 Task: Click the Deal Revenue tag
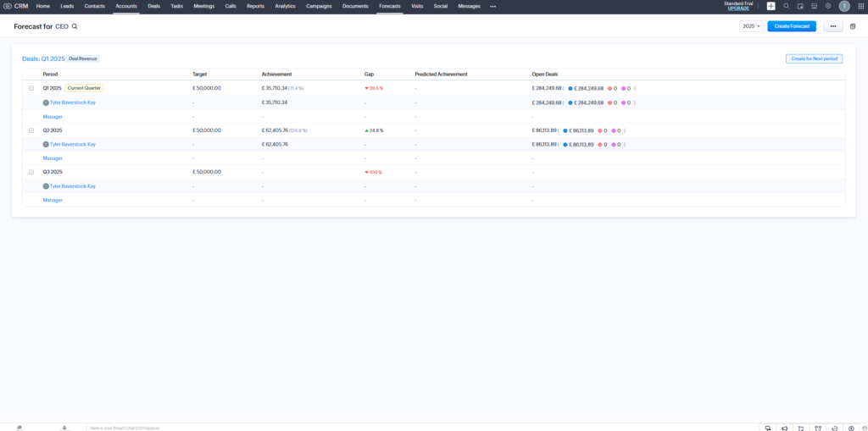pos(83,58)
